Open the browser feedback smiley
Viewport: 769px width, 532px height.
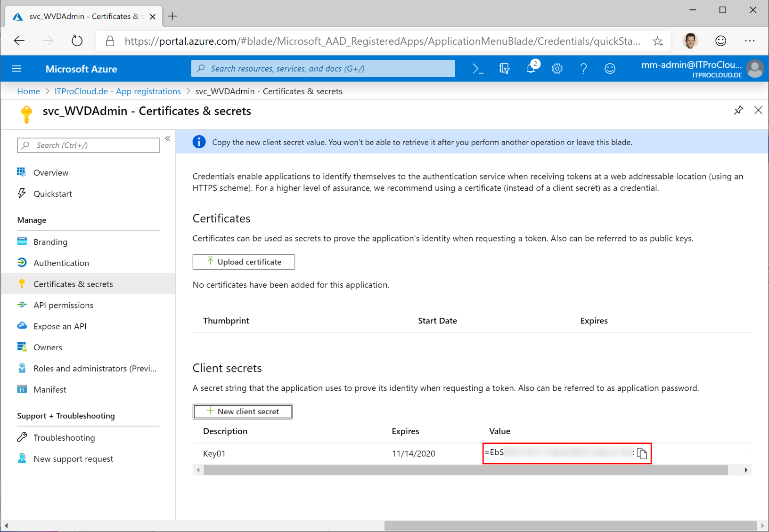point(720,41)
